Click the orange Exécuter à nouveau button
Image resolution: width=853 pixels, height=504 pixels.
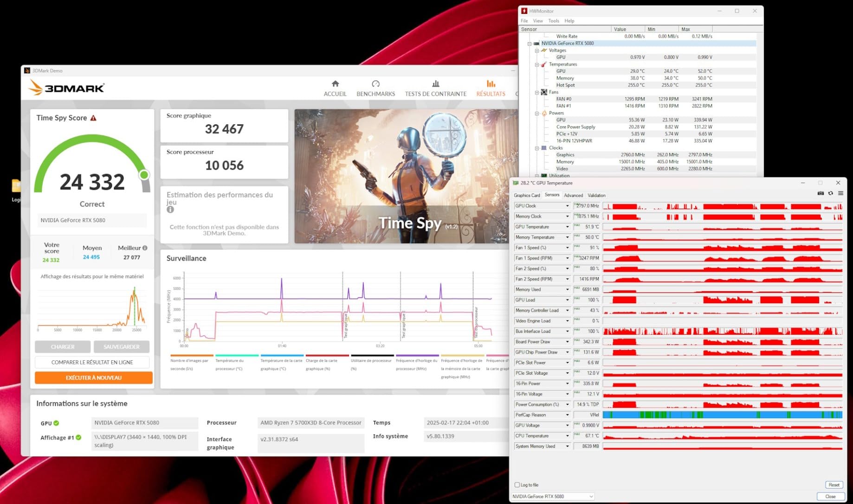pyautogui.click(x=94, y=378)
